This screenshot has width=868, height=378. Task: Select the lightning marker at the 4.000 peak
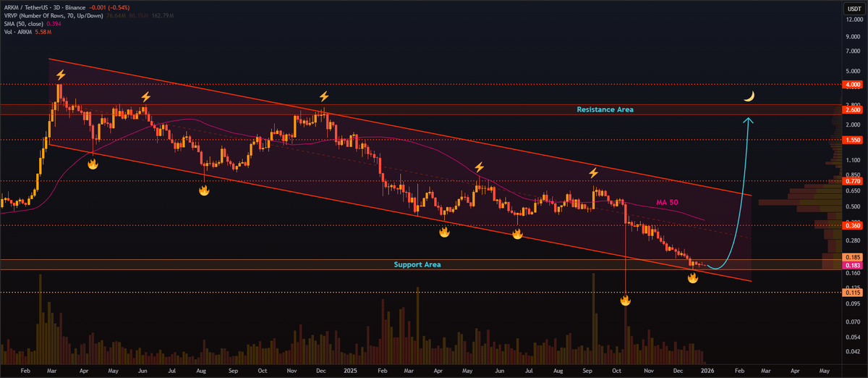click(61, 75)
